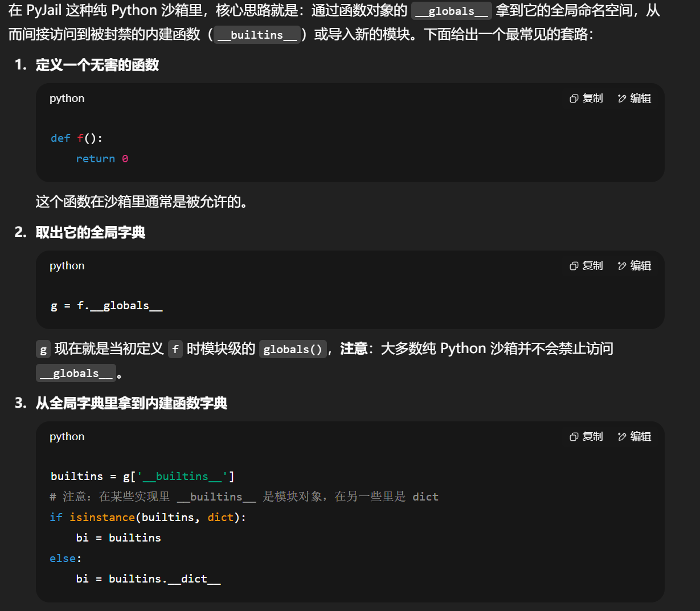Click inline code 'globals()' in explanation
The width and height of the screenshot is (700, 611).
[x=293, y=349]
